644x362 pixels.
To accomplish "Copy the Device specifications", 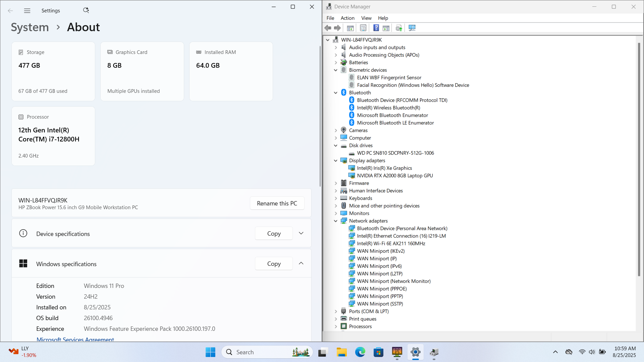I will [274, 233].
